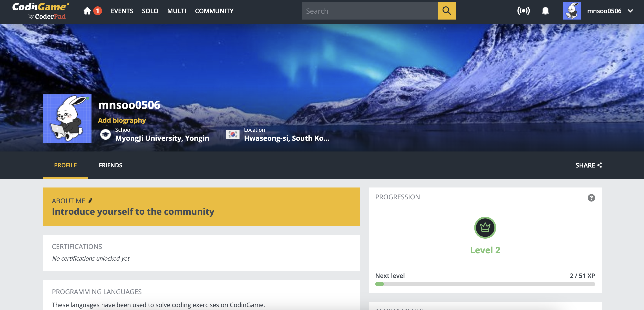Screen dimensions: 644x310
Task: Expand the mnsoo0506 account dropdown arrow
Action: (630, 11)
